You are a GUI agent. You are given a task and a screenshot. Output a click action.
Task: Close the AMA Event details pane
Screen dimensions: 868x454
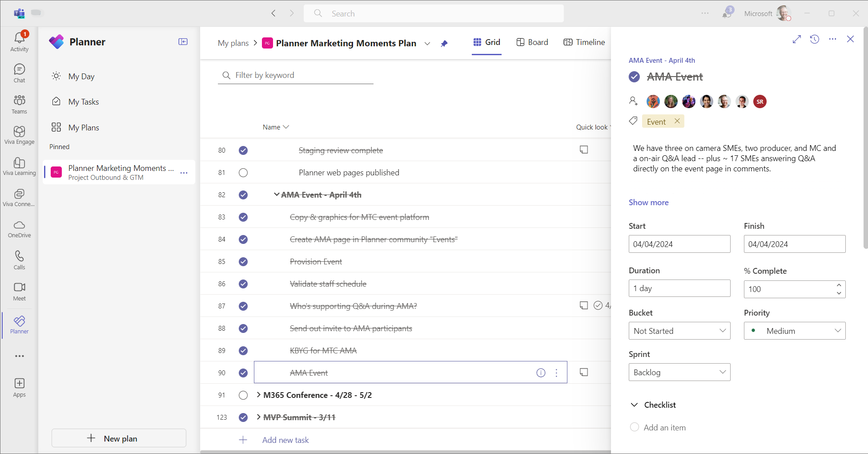point(851,39)
